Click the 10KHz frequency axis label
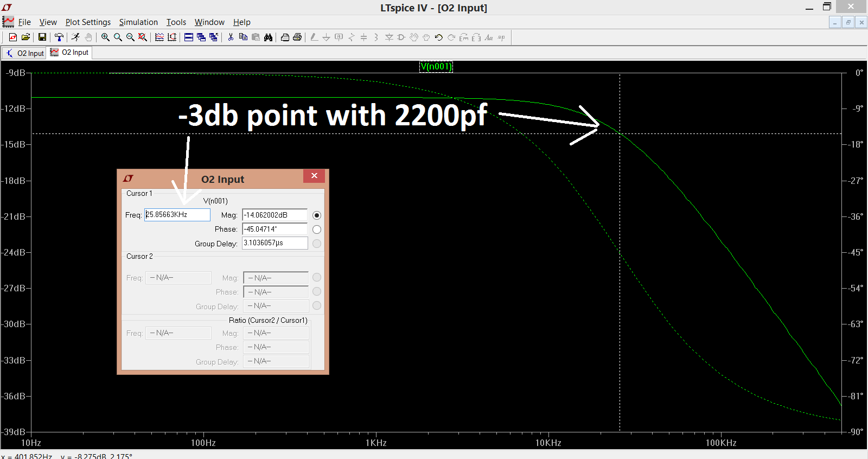Screen dimensions: 868x459 point(548,443)
